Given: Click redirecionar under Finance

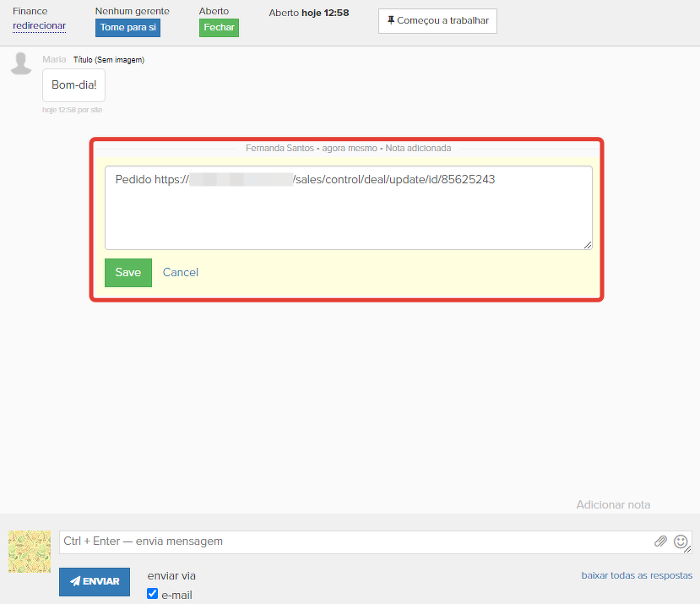Looking at the screenshot, I should (x=39, y=26).
